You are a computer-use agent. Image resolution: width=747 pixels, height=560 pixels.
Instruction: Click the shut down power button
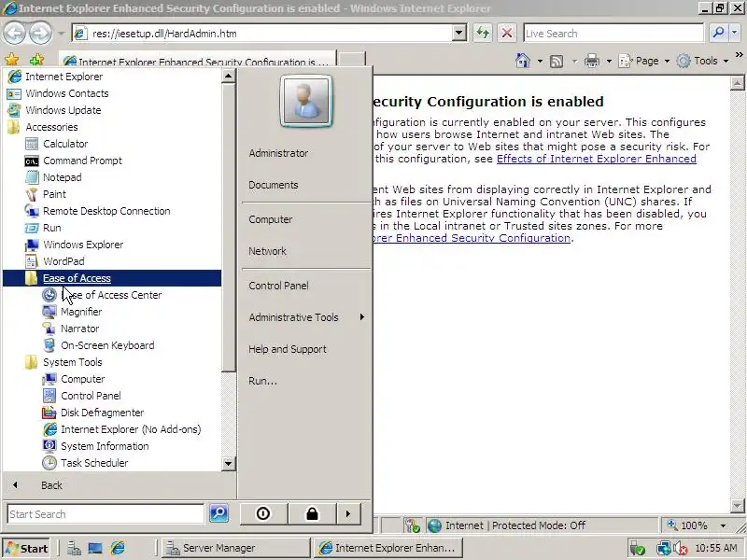pyautogui.click(x=263, y=514)
